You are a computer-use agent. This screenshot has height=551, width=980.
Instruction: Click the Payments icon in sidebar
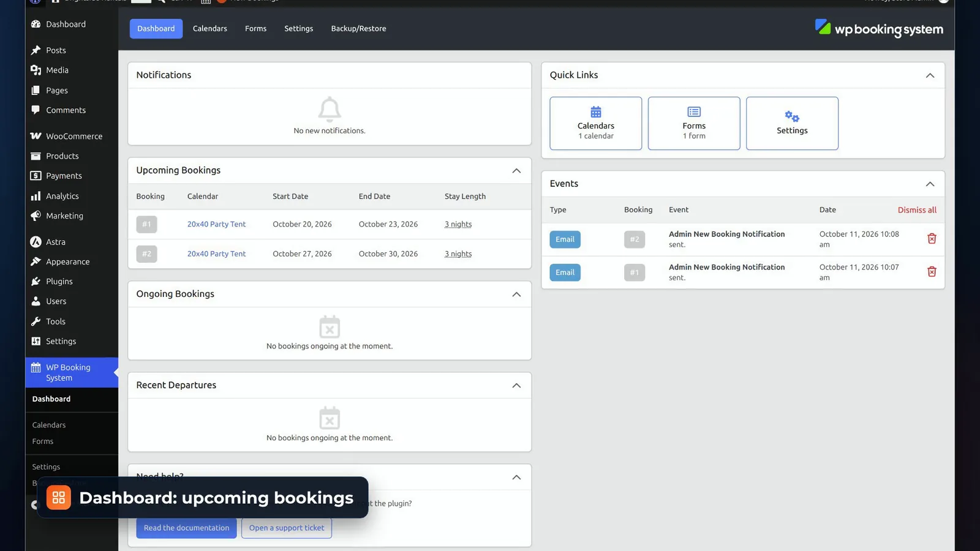click(x=36, y=176)
